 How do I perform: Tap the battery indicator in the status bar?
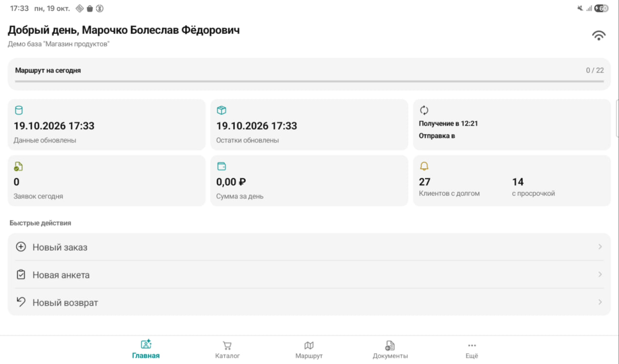coord(601,8)
